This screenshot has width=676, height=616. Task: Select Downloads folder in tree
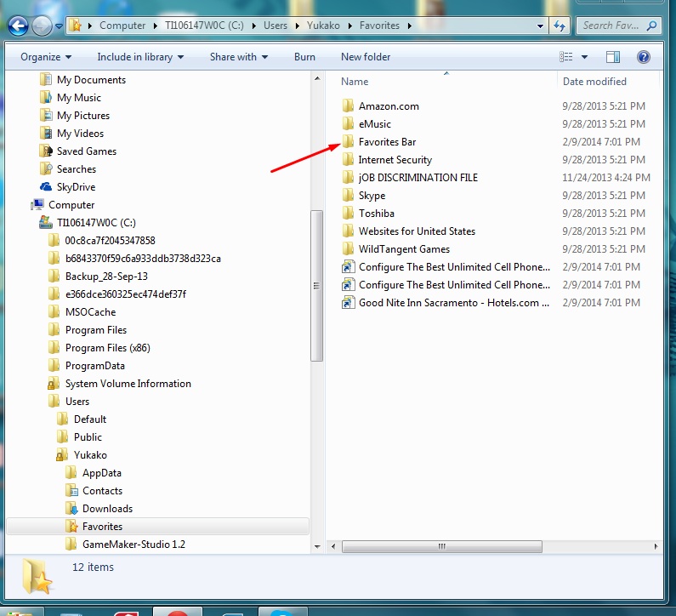(x=107, y=509)
